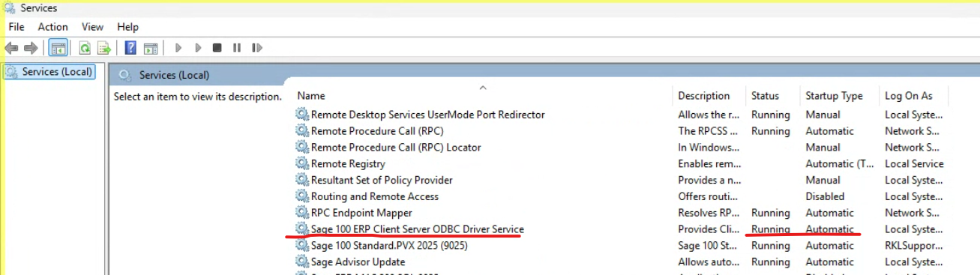Go back with the left arrow toolbar icon
This screenshot has height=275, width=980.
tap(11, 48)
